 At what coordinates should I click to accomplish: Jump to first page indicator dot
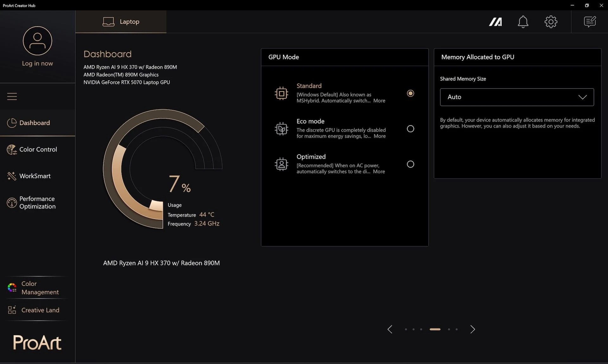[x=406, y=329]
